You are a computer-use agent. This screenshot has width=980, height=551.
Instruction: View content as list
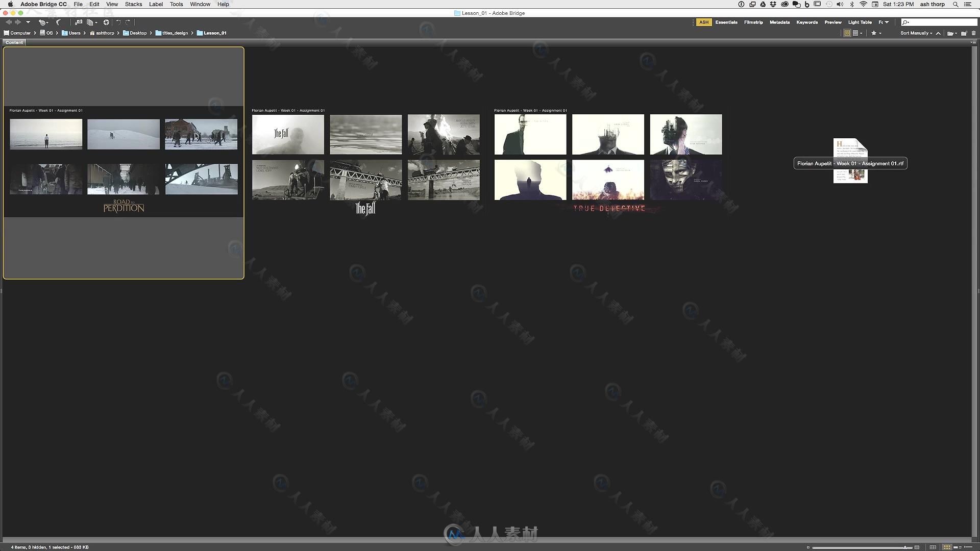pos(968,547)
